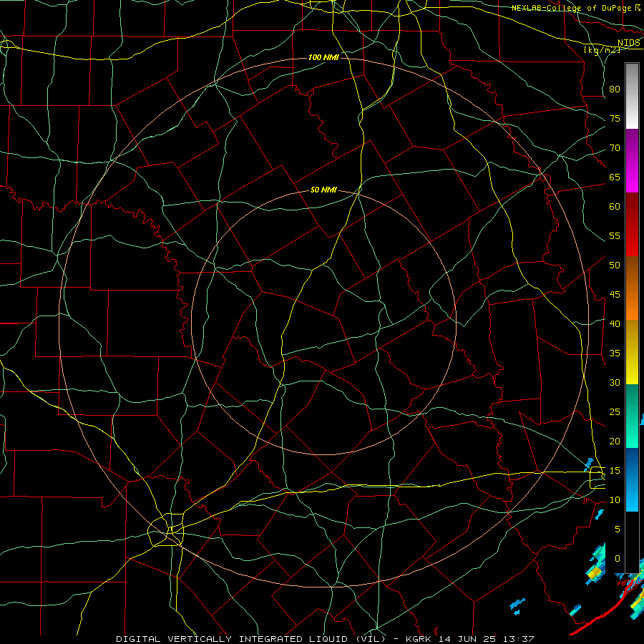Select the 15 value on the VIL scale
Image resolution: width=644 pixels, height=644 pixels.
615,471
